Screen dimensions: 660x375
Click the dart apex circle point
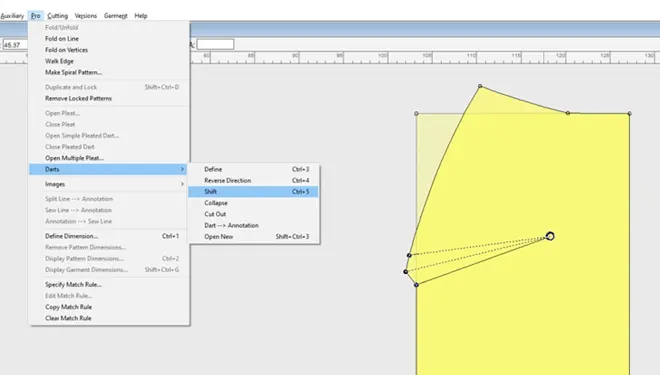coord(550,236)
